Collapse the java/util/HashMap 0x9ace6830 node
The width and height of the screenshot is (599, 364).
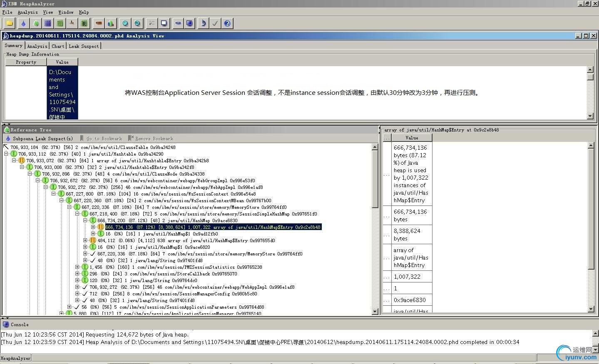pos(85,220)
